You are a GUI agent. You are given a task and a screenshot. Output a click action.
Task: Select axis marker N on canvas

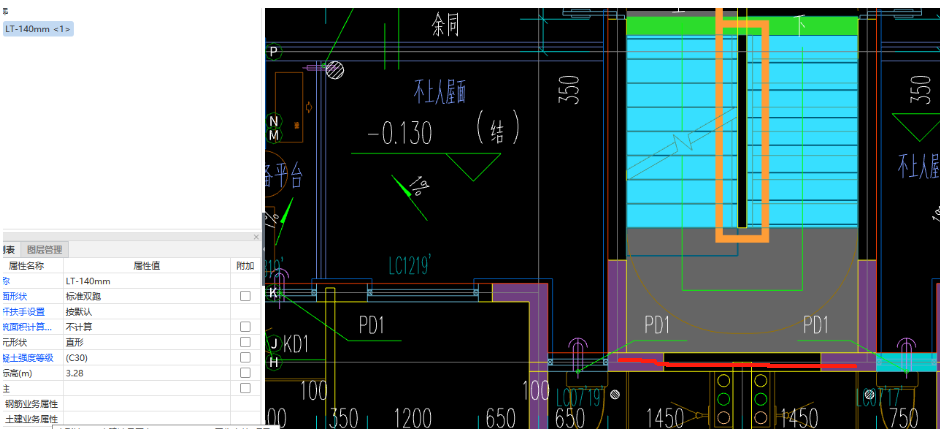coord(273,122)
